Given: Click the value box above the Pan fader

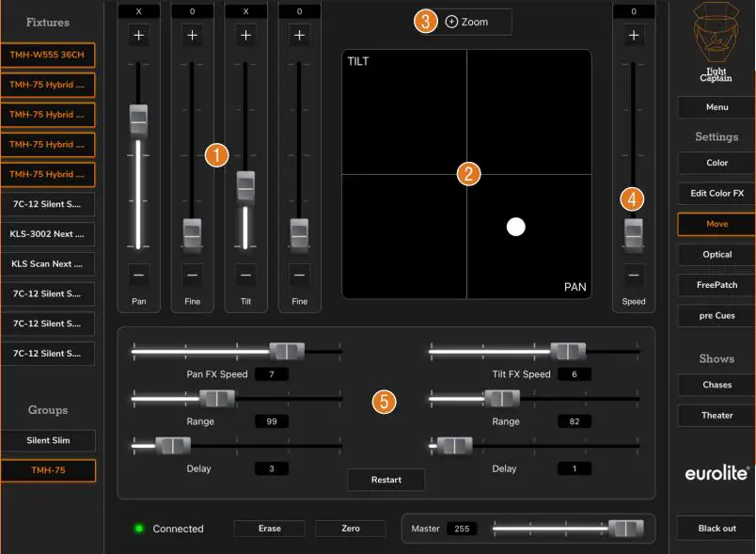Looking at the screenshot, I should coord(139,11).
